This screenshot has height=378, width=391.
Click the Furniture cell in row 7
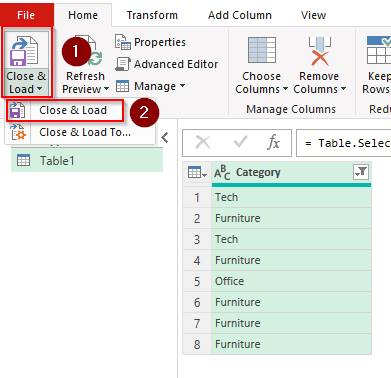click(291, 323)
